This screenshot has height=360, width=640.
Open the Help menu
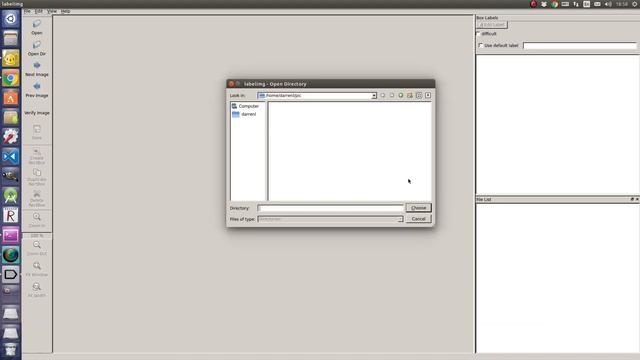65,11
